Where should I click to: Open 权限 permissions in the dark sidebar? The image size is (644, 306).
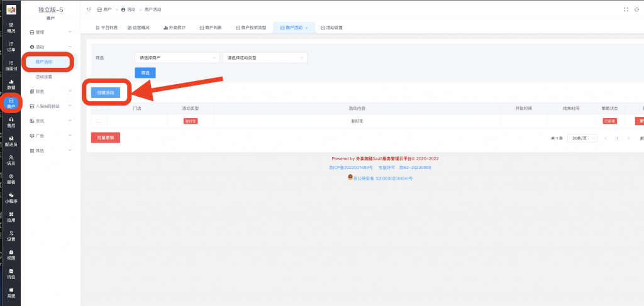point(11,254)
